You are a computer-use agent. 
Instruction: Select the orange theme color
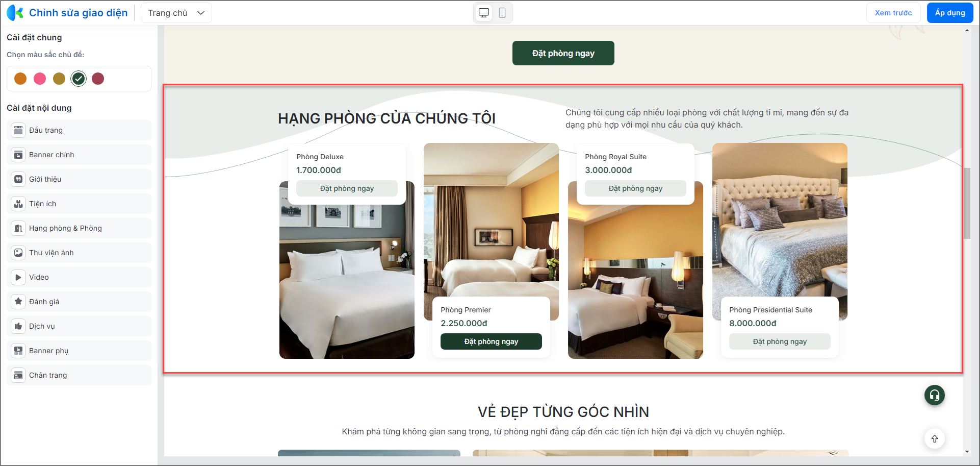pyautogui.click(x=20, y=79)
